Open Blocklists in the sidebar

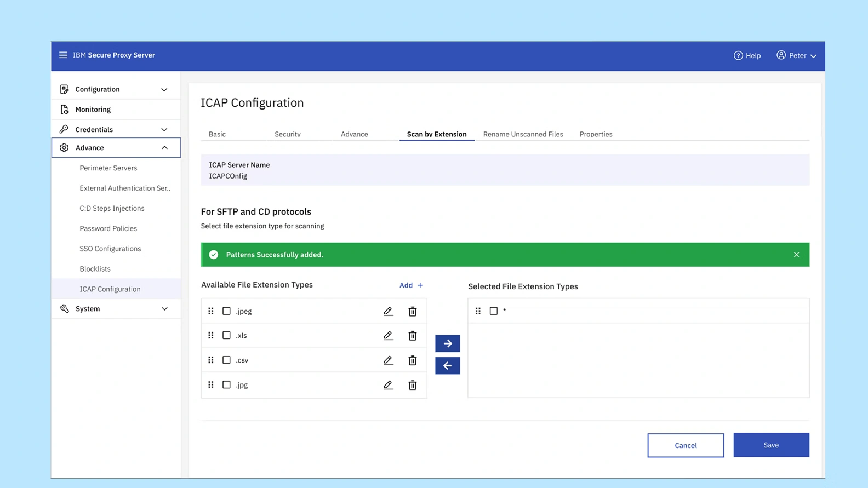pyautogui.click(x=95, y=269)
